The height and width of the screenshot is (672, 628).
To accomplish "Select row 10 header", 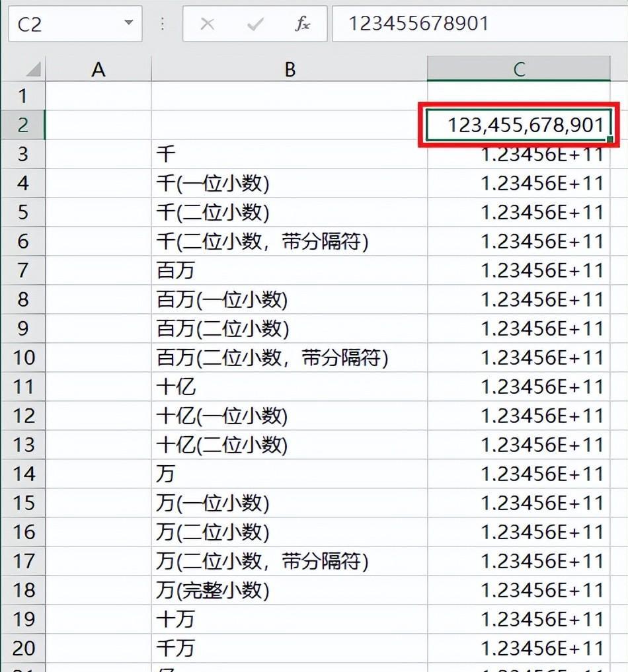I will pyautogui.click(x=22, y=357).
